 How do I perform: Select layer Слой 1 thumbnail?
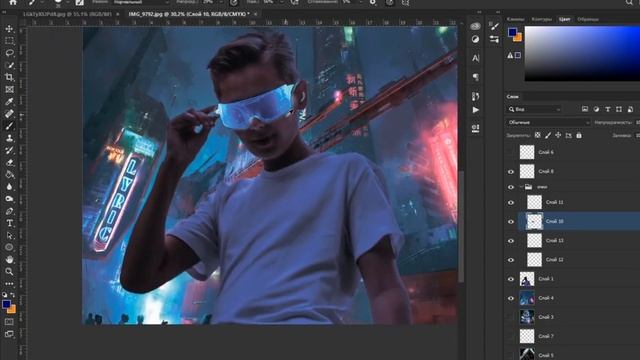(x=527, y=279)
